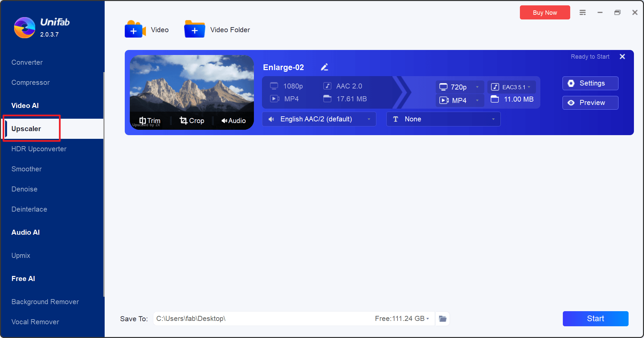Expand the EAC3 5.1 audio codec dropdown
The height and width of the screenshot is (338, 644).
point(512,87)
